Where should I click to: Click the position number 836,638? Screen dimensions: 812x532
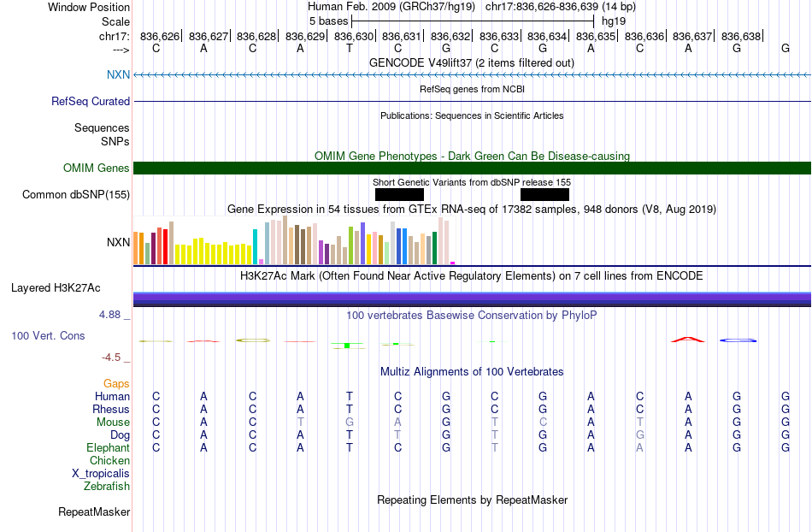741,36
